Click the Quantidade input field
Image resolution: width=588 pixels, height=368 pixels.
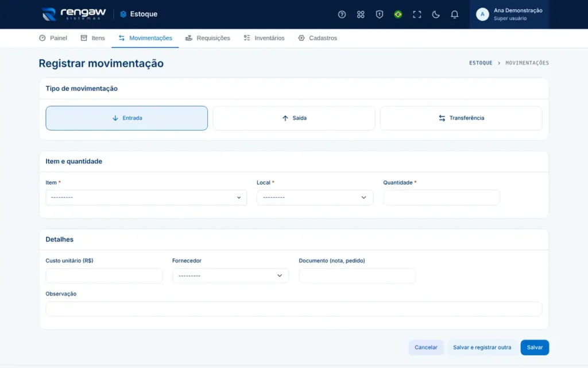click(x=442, y=198)
